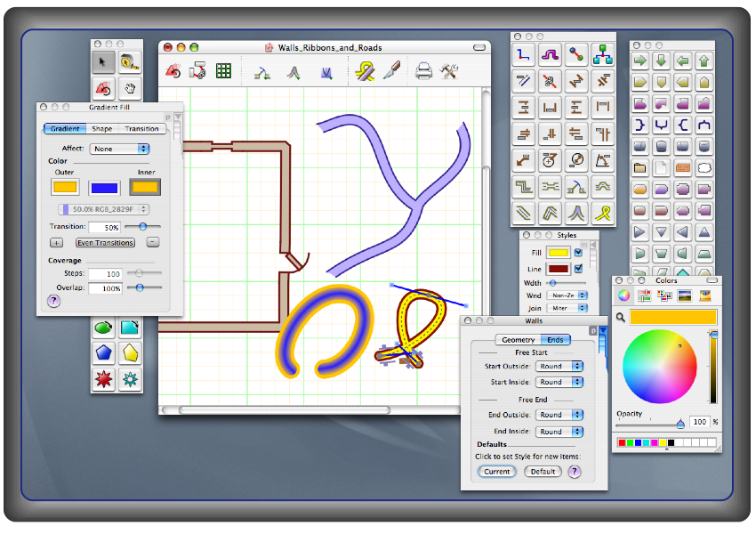Select the yellow irregular polygon tool
756x534 pixels.
[130, 353]
